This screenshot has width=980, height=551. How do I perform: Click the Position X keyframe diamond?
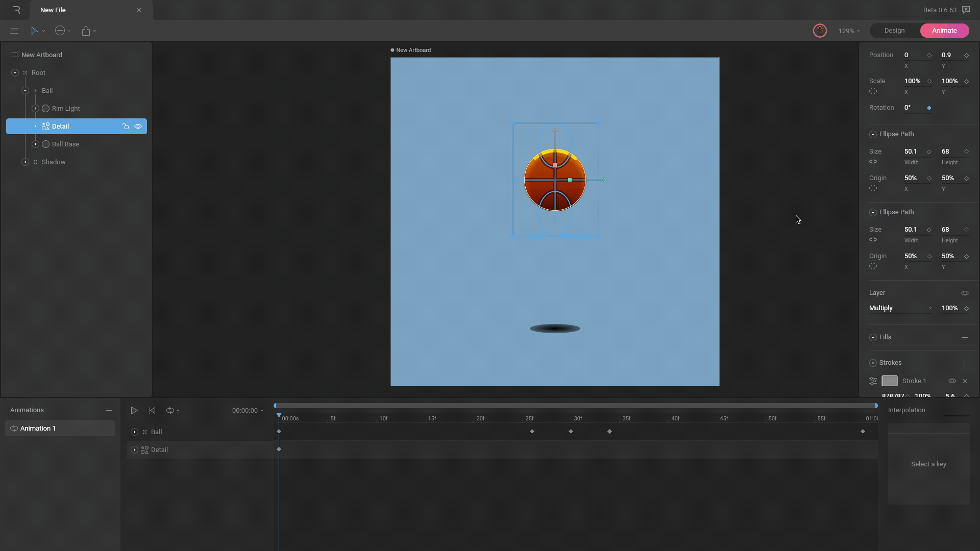coord(929,55)
